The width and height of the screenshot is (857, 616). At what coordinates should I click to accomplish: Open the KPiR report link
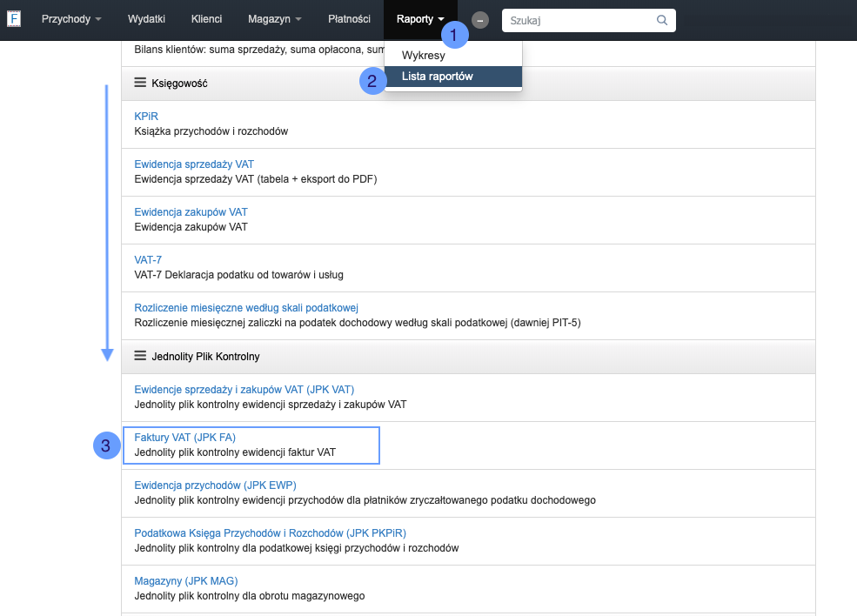click(146, 117)
